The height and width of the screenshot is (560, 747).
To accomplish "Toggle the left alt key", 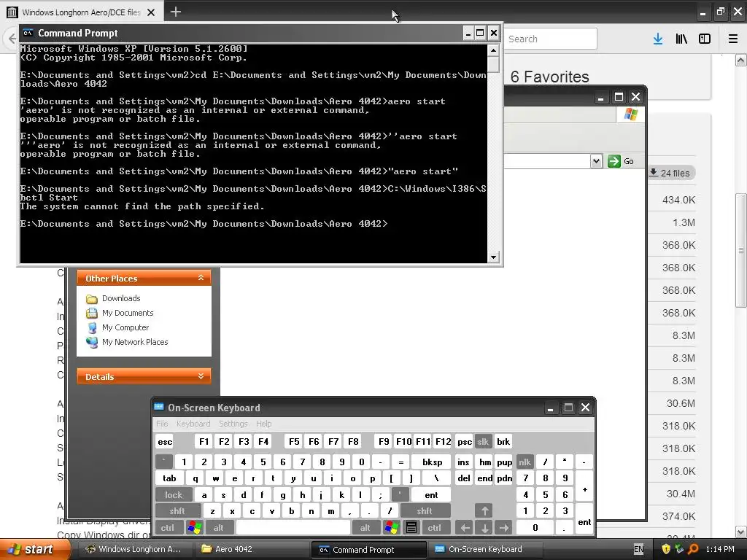I will click(218, 528).
